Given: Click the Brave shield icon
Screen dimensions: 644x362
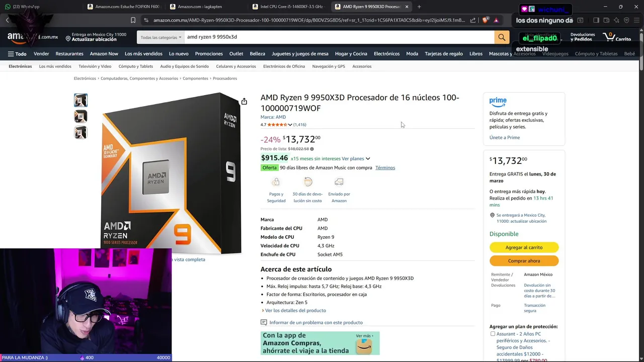Looking at the screenshot, I should click(x=485, y=20).
